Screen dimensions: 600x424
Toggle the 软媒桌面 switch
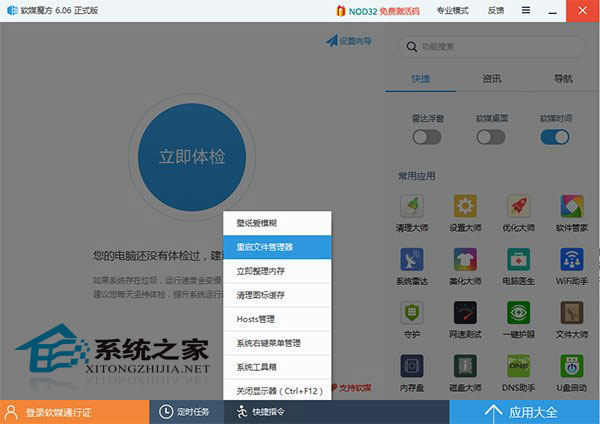[x=491, y=137]
